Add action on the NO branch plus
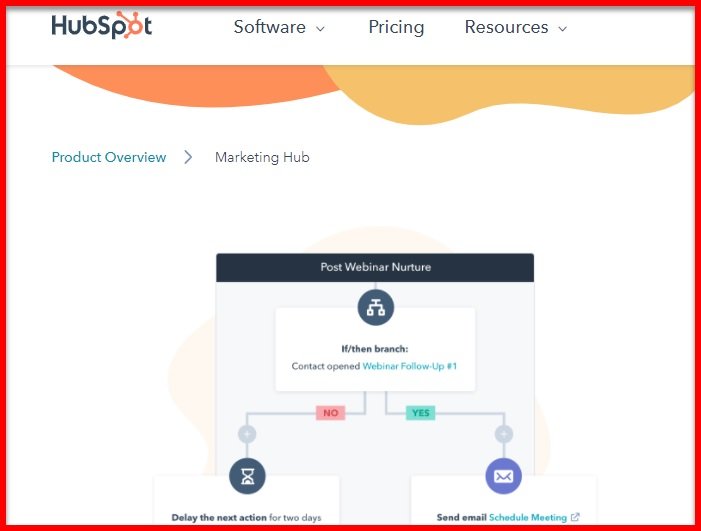This screenshot has width=701, height=531. 247,434
